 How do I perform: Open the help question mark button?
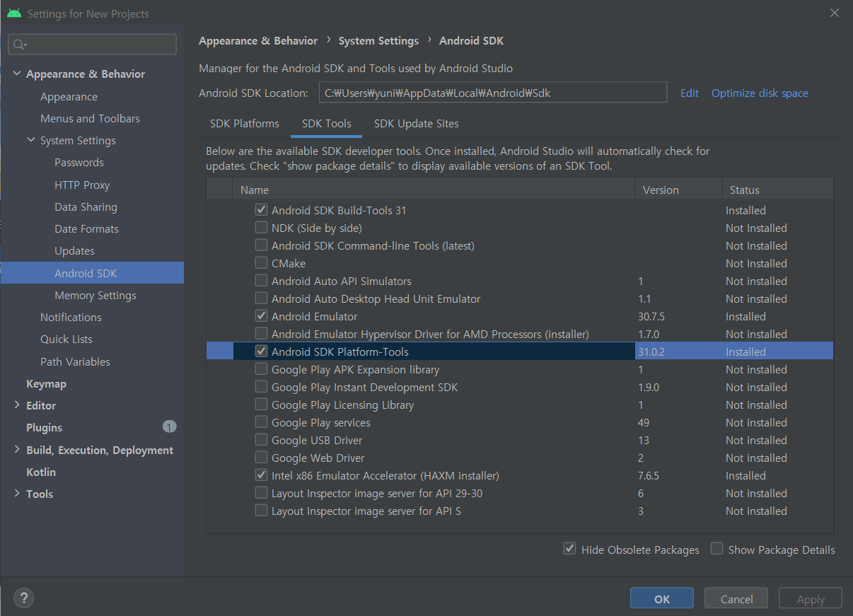[x=23, y=597]
